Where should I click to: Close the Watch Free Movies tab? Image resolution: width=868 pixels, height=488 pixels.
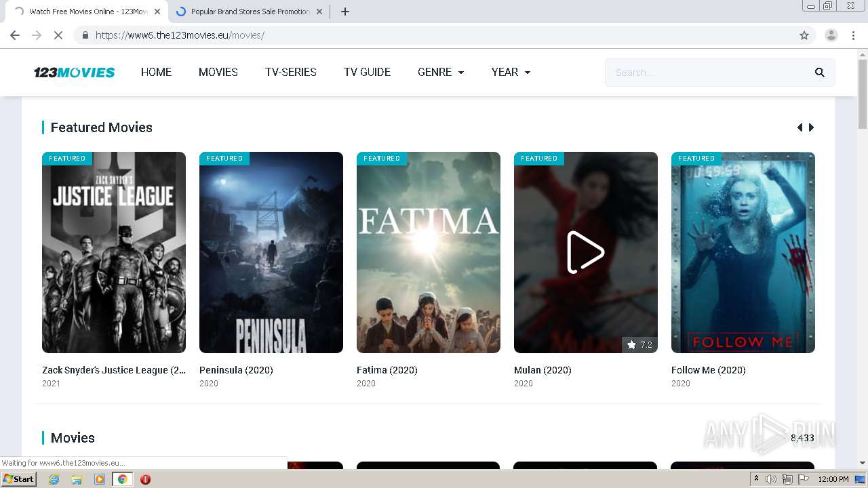click(x=157, y=12)
